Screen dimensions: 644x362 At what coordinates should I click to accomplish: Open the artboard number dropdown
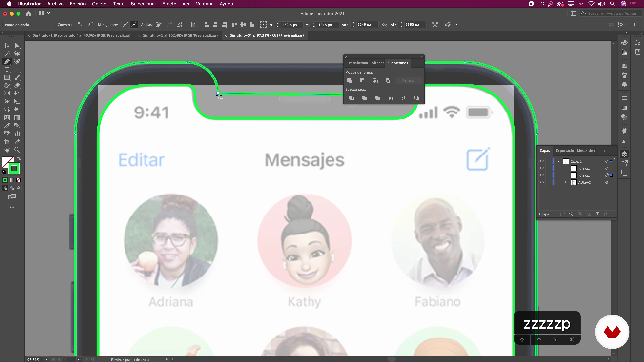79,359
